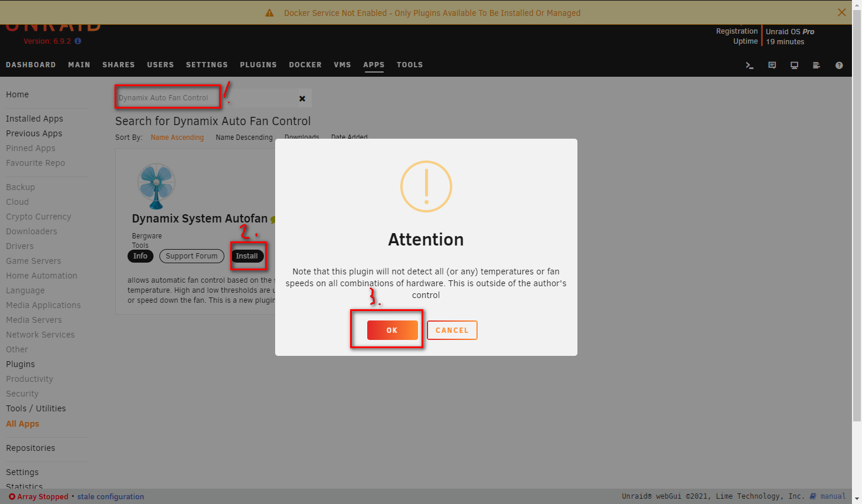Open the feedback icon in the header
The width and height of the screenshot is (862, 504).
772,66
